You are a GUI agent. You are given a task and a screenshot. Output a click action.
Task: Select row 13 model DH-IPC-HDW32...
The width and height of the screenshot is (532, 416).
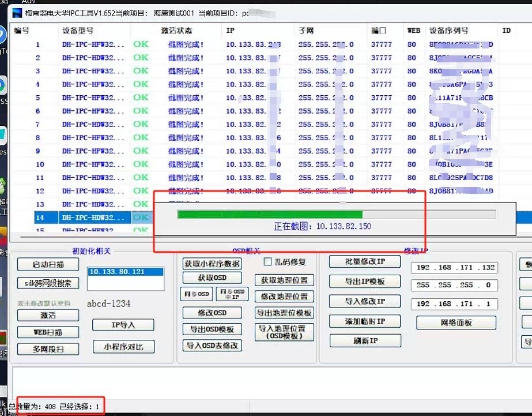pyautogui.click(x=93, y=204)
